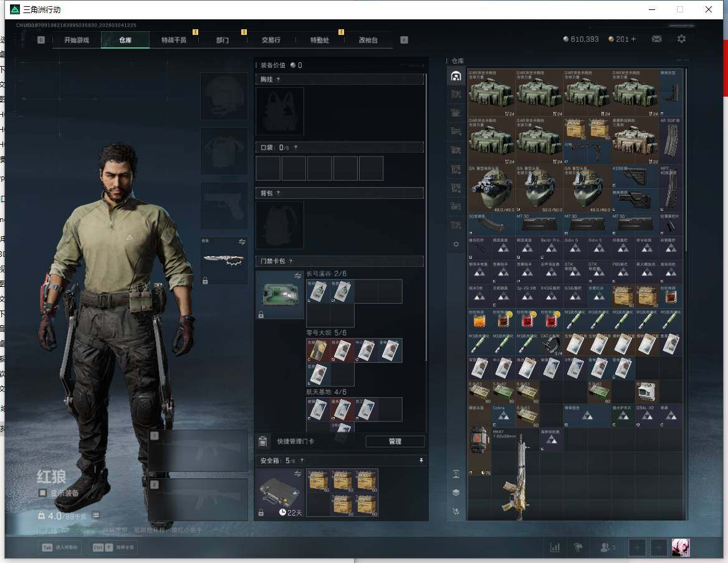Open the weight detail list icon

(x=95, y=515)
